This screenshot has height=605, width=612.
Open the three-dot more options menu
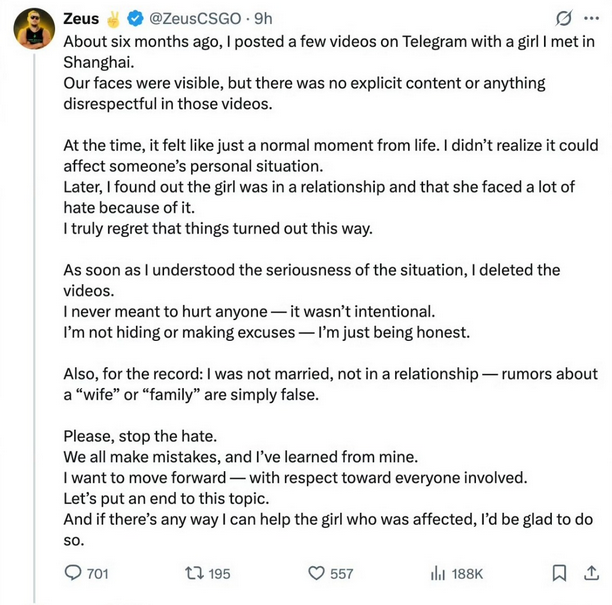tap(591, 18)
